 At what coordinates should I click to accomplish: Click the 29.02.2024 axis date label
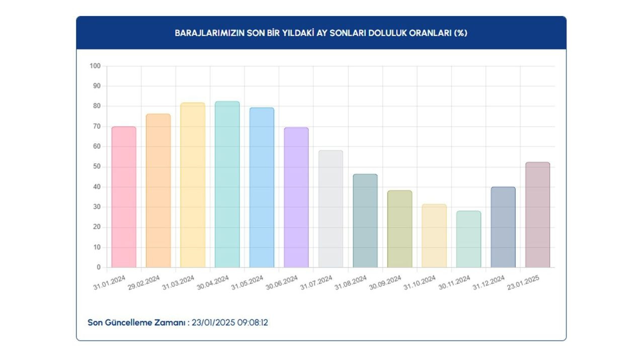point(144,283)
